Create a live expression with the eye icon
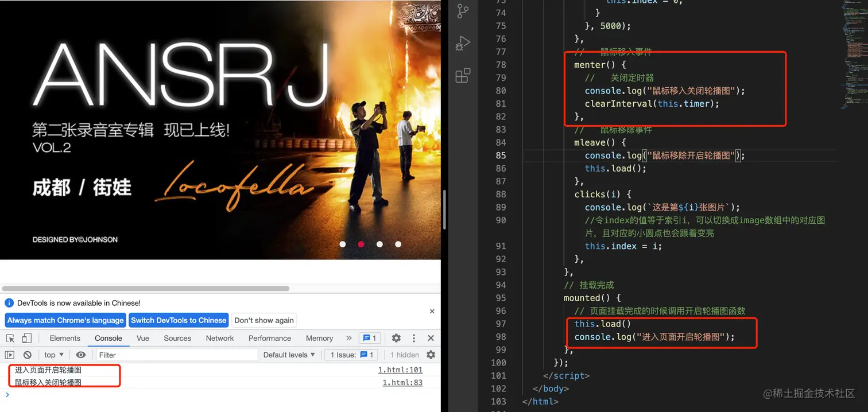This screenshot has height=412, width=868. 81,355
